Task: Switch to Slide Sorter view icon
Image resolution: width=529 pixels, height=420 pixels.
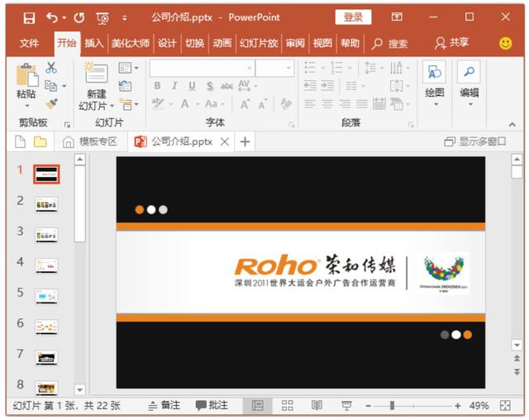Action: point(287,405)
